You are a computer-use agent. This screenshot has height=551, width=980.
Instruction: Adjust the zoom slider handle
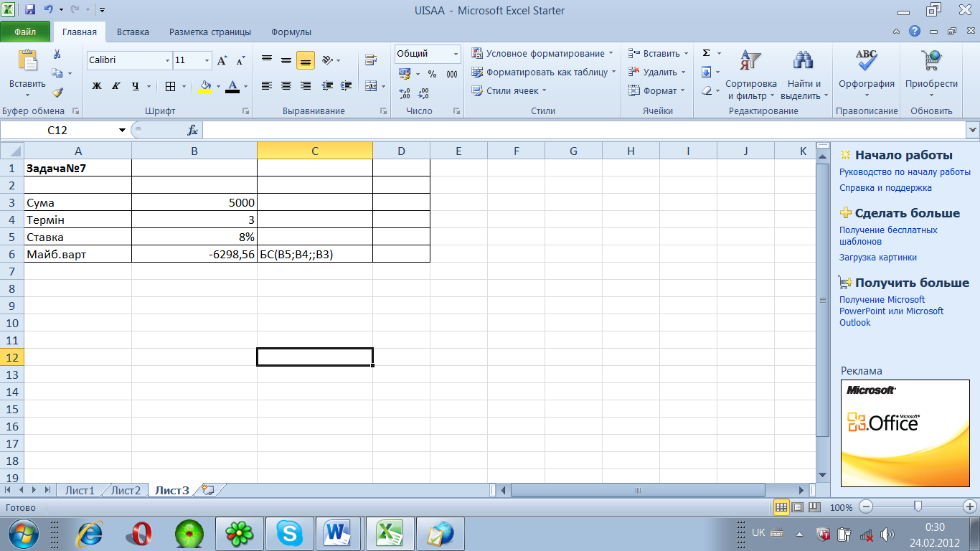click(918, 507)
